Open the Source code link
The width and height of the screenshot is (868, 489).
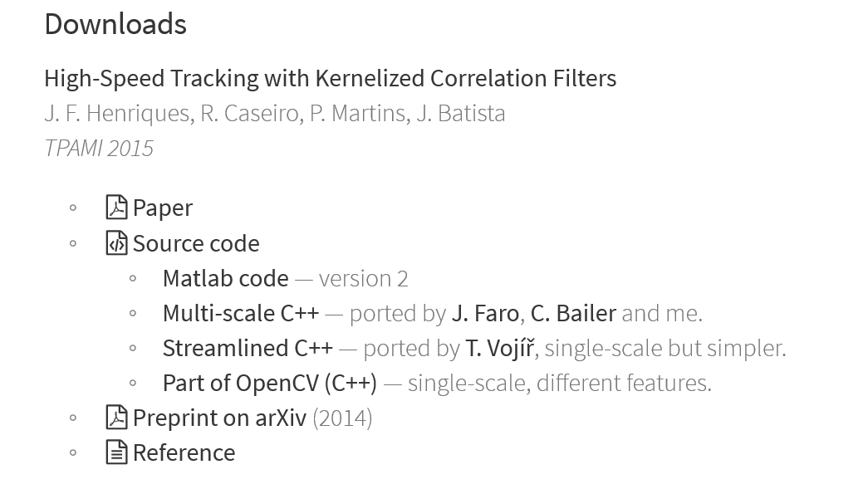[196, 243]
